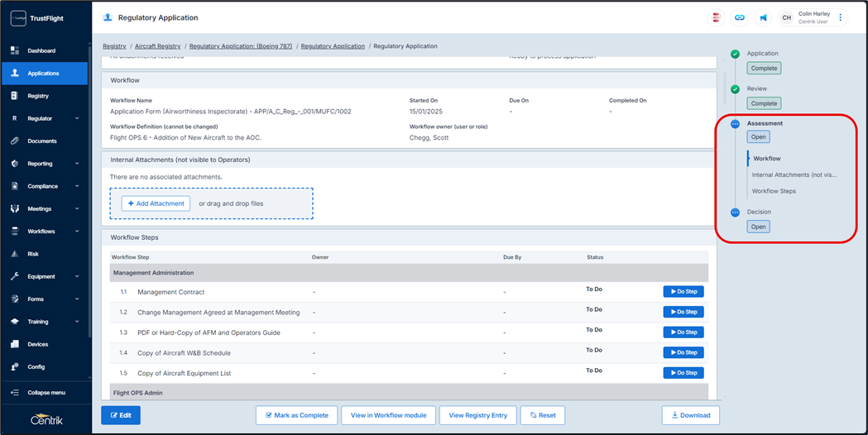Expand the Reporting menu chevron

77,164
